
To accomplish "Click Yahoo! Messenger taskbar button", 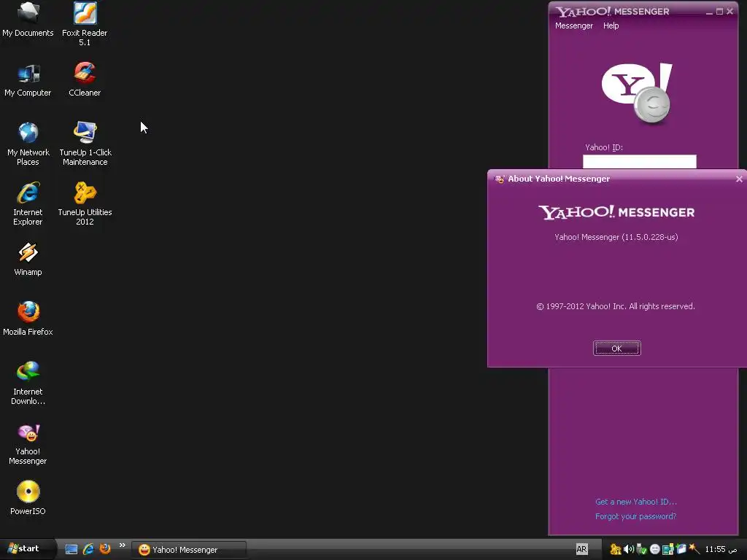I will pyautogui.click(x=189, y=550).
